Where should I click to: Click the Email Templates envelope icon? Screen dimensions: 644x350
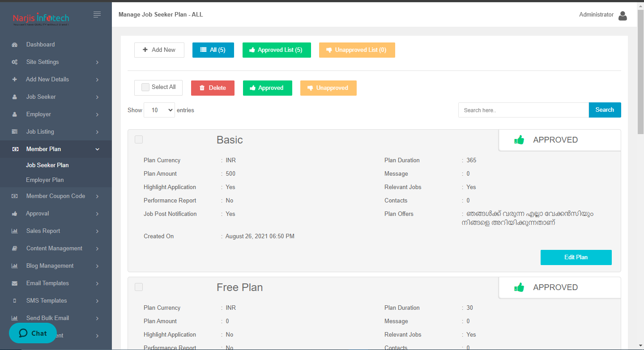tap(15, 283)
